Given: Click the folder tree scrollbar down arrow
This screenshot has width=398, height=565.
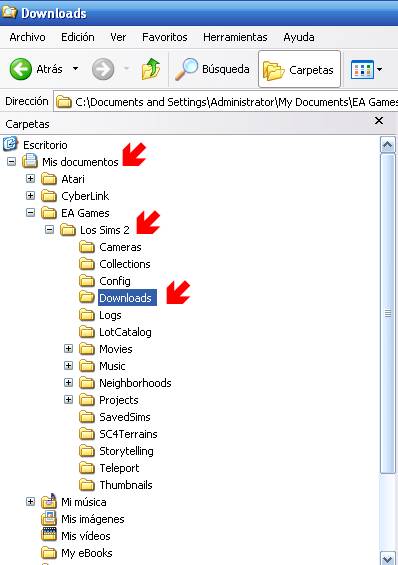Looking at the screenshot, I should [x=388, y=557].
